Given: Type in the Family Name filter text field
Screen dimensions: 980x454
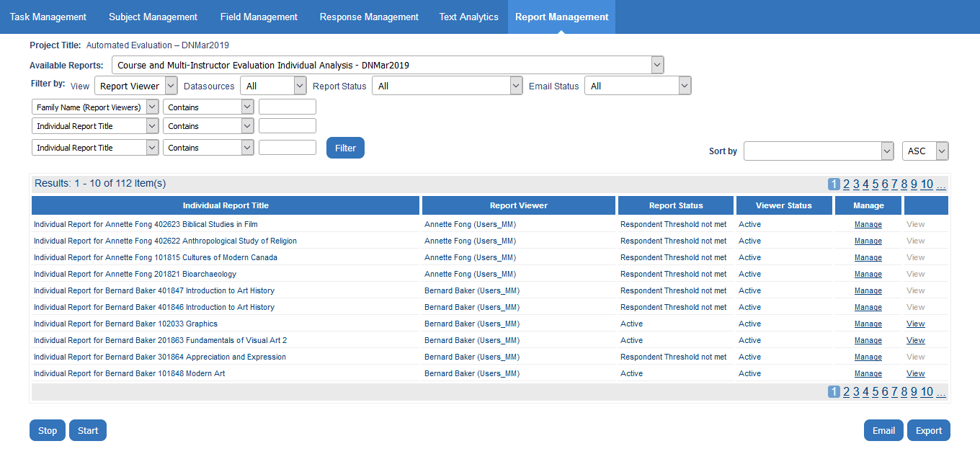Looking at the screenshot, I should point(287,107).
